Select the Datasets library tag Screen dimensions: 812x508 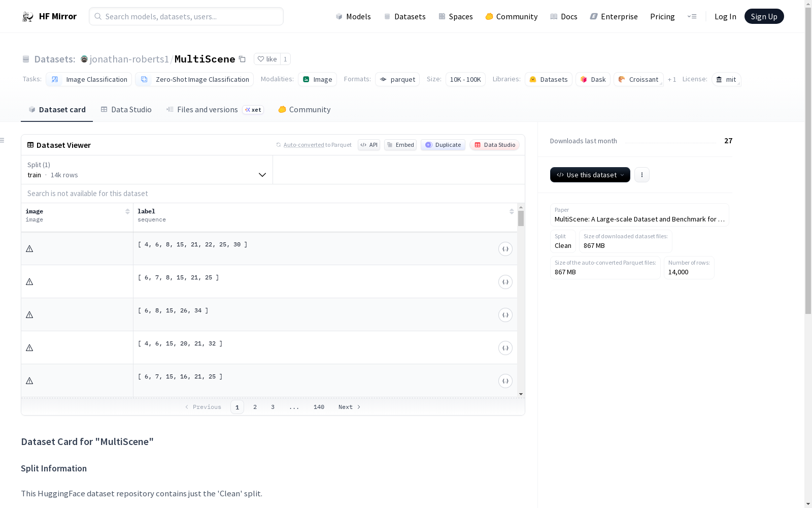549,79
